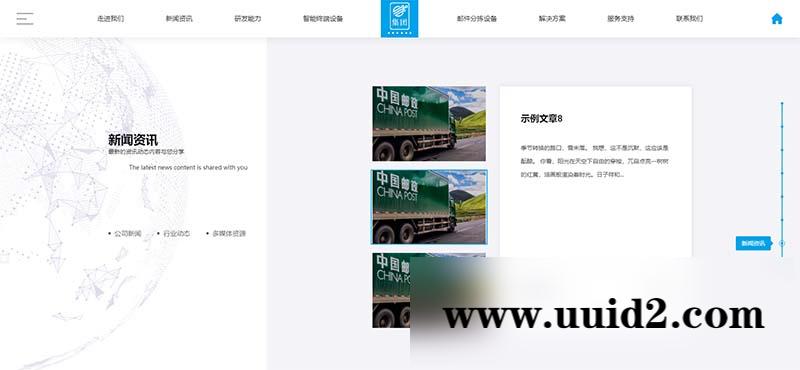
Task: Select the highlighted blue-bordered truck thumbnail
Action: tap(429, 207)
